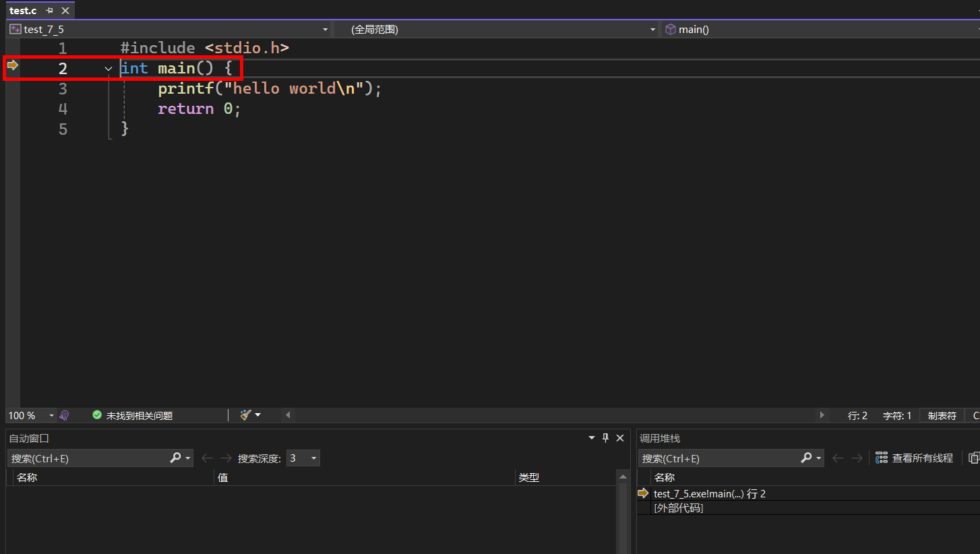
Task: Click the 查看所有线程 button
Action: [915, 458]
